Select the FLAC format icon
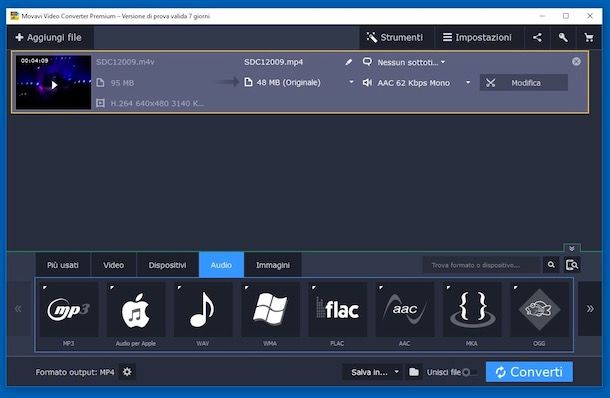610x398 pixels. (x=337, y=310)
